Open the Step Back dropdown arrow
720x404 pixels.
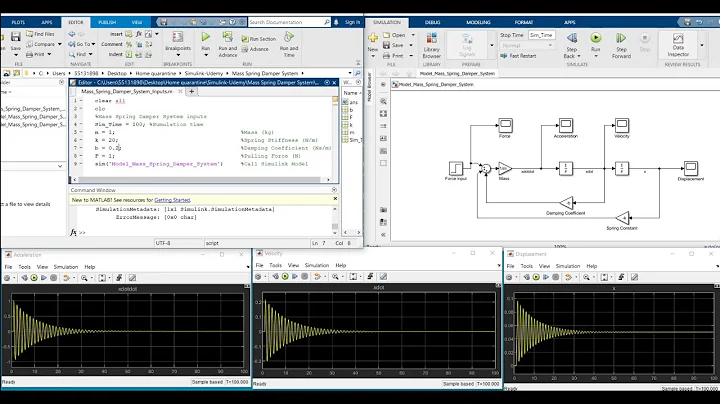pos(579,56)
